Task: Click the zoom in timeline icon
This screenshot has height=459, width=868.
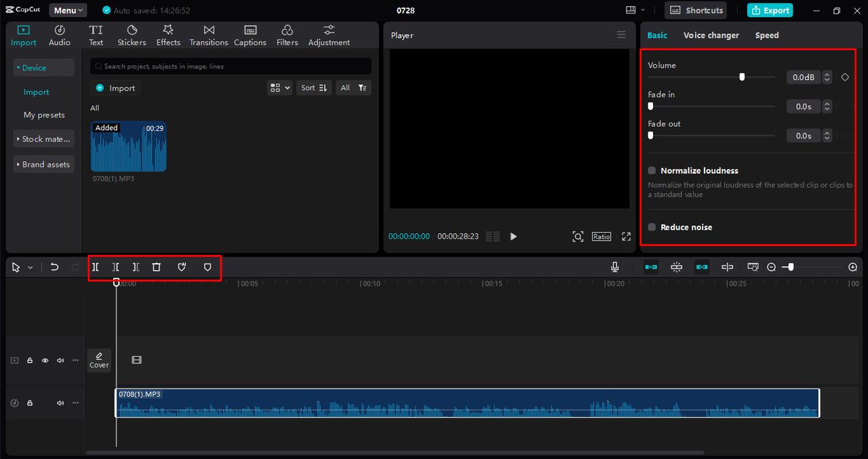Action: pos(853,267)
